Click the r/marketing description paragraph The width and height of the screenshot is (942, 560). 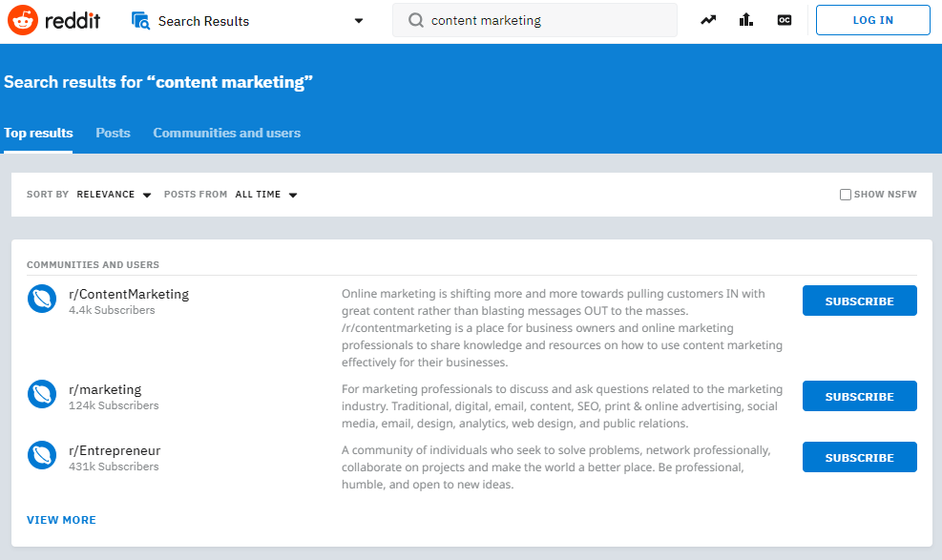(562, 406)
